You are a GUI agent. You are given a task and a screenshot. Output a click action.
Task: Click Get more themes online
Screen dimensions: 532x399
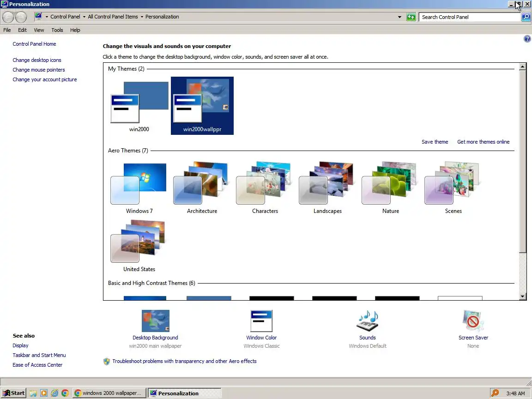[x=483, y=142]
